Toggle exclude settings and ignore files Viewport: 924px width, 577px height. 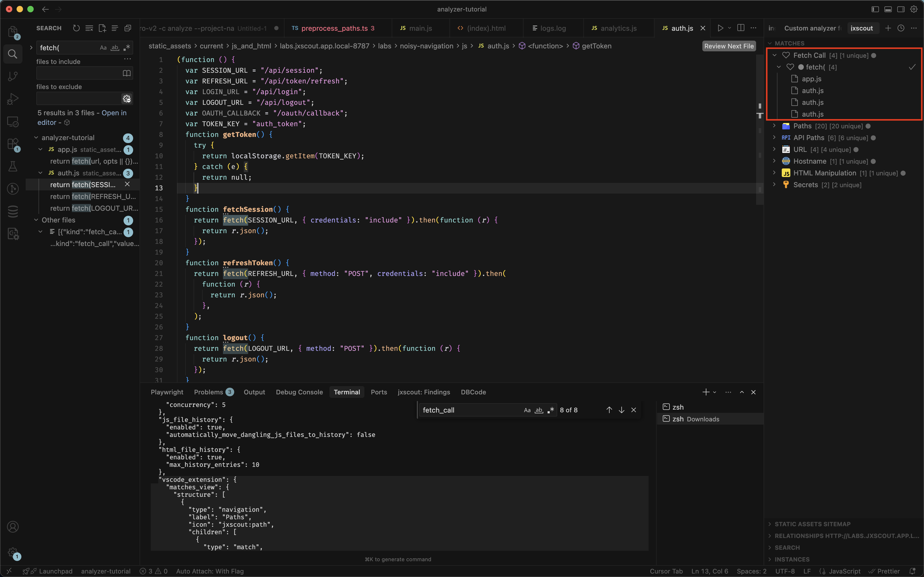127,99
